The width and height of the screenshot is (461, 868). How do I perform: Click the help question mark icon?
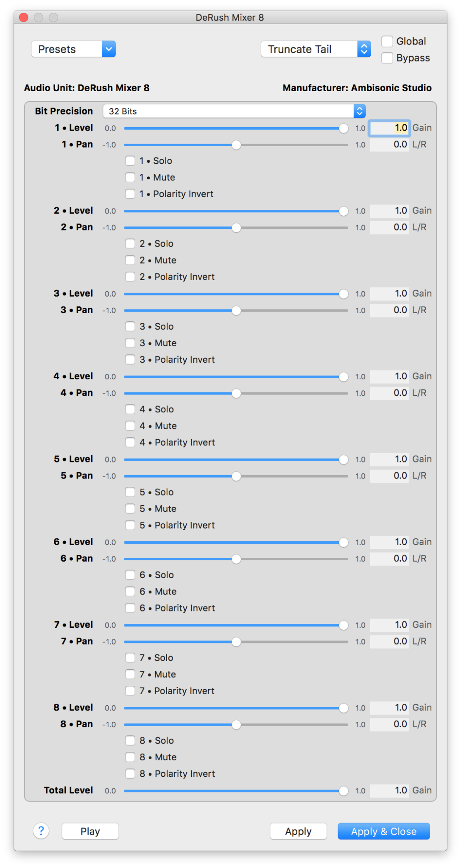41,831
